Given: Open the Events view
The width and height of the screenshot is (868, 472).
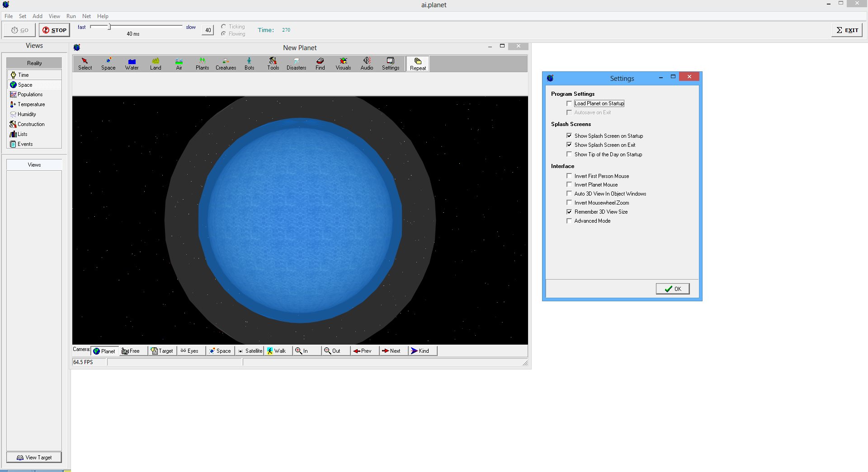Looking at the screenshot, I should (x=34, y=144).
